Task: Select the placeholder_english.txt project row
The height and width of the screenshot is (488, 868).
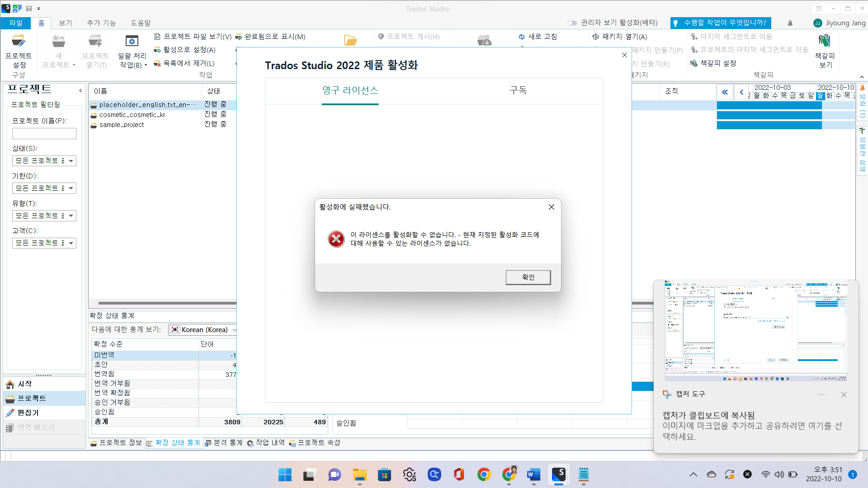Action: pyautogui.click(x=163, y=105)
